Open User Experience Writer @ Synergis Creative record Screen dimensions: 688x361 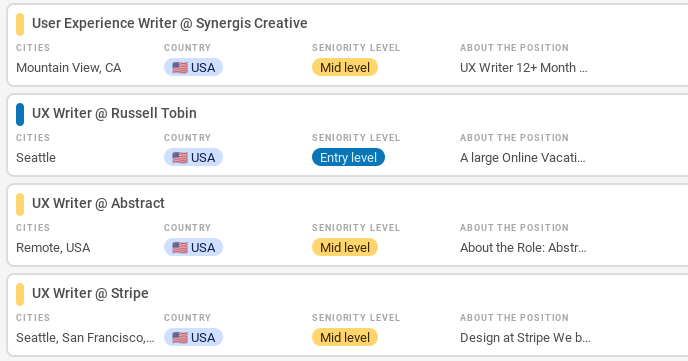tap(169, 23)
